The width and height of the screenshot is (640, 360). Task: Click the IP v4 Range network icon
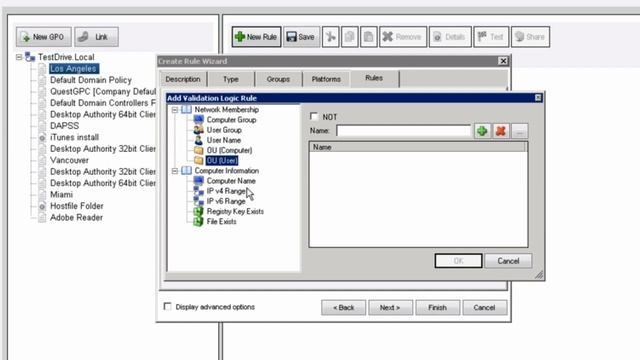[x=198, y=191]
